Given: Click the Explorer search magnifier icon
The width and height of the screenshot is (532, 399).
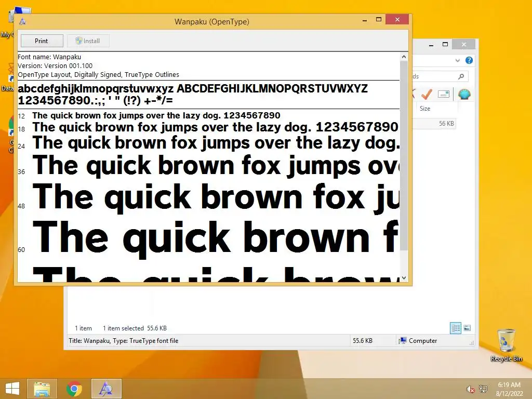Looking at the screenshot, I should [x=461, y=76].
